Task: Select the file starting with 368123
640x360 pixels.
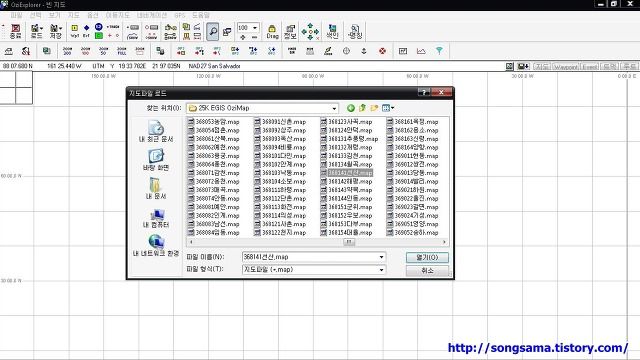Action: pos(346,122)
